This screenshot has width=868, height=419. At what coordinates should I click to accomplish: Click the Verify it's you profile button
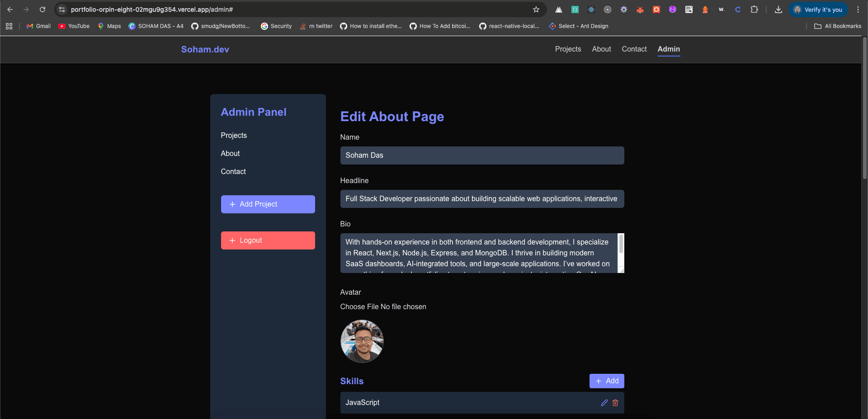click(818, 9)
